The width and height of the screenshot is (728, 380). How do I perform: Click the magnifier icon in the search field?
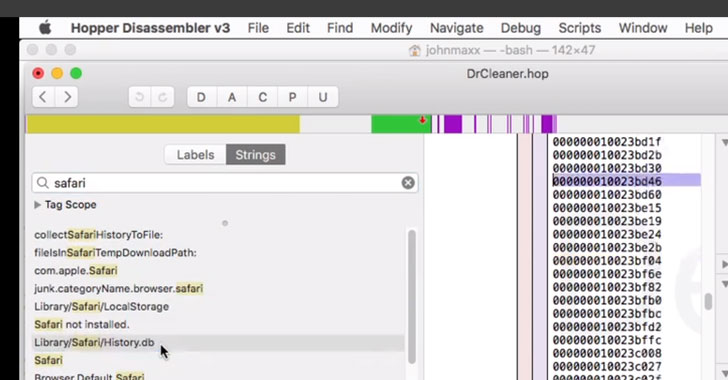pos(42,183)
